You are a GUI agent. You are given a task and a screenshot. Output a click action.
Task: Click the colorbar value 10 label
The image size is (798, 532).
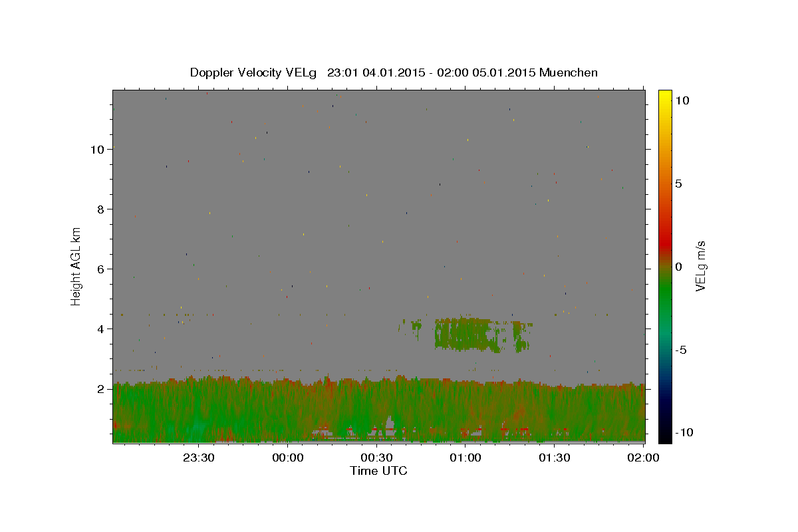point(682,100)
